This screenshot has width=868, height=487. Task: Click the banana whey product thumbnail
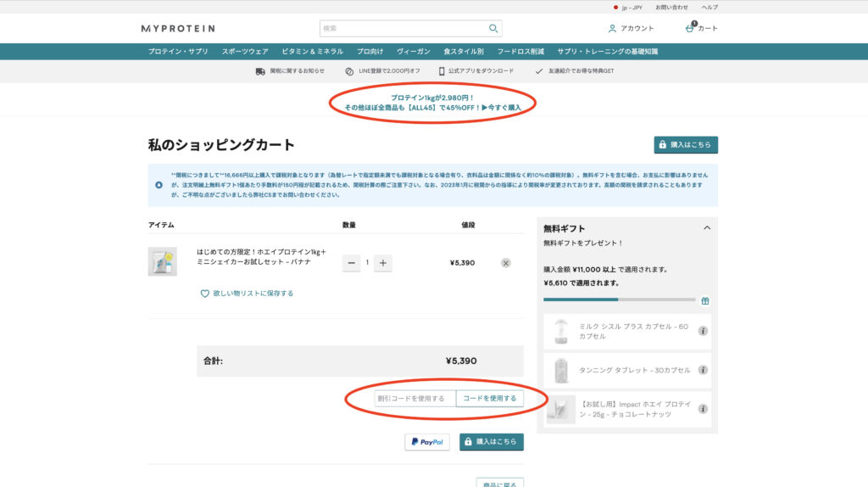coord(162,261)
